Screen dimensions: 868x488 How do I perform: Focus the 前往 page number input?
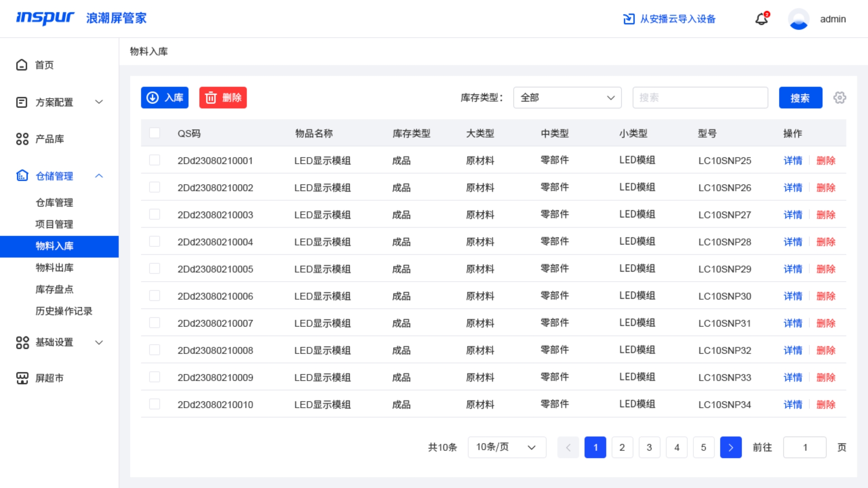[805, 447]
